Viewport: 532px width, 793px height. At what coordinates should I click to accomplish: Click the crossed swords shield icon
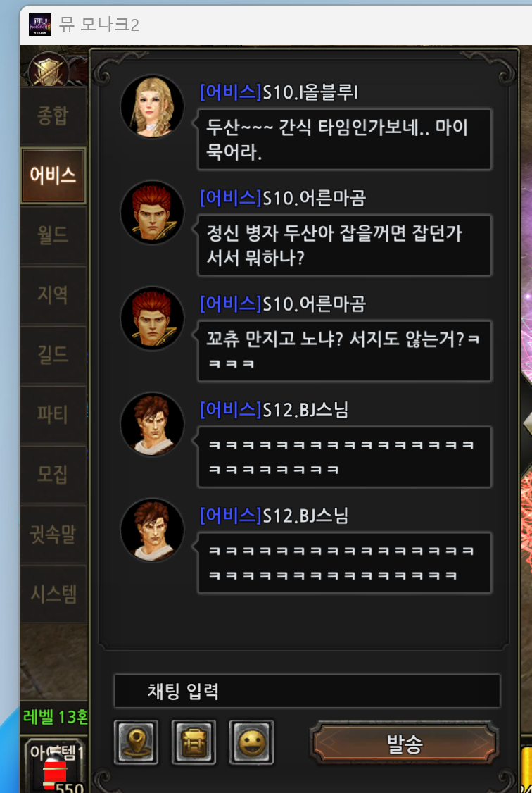point(49,69)
